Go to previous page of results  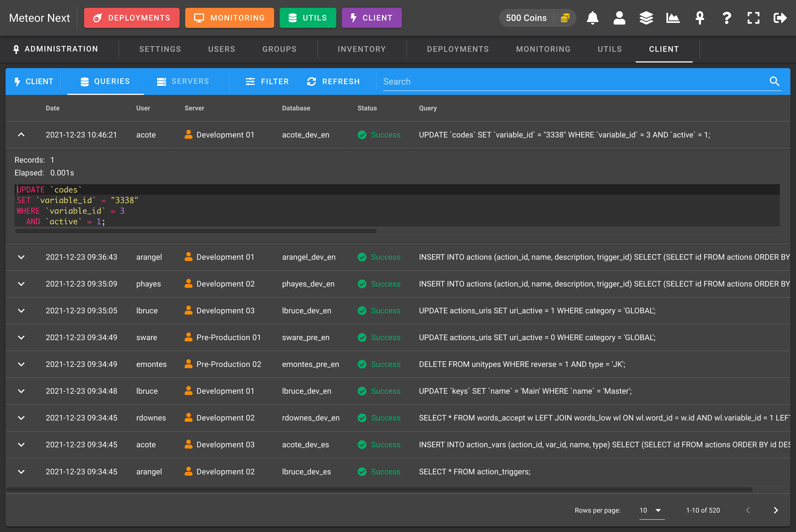click(748, 510)
